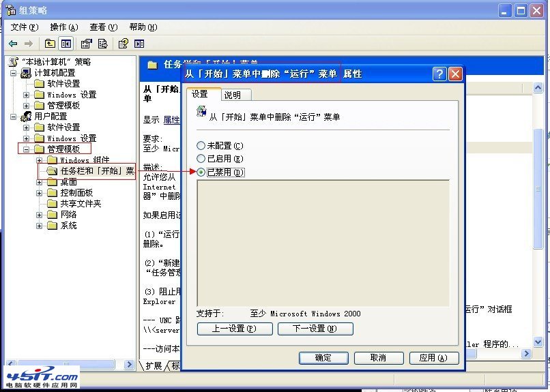Open the 文件(F) menu
Viewport: 550px width, 392px height.
coord(24,27)
